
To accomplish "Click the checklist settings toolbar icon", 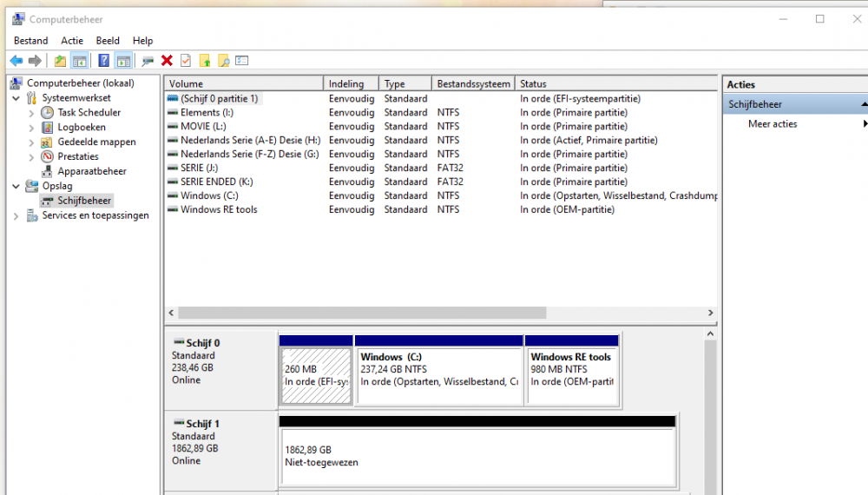I will pos(242,60).
